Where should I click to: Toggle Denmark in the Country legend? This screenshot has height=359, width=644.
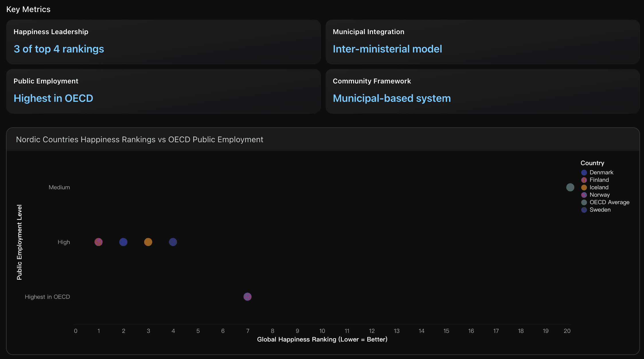pos(601,172)
